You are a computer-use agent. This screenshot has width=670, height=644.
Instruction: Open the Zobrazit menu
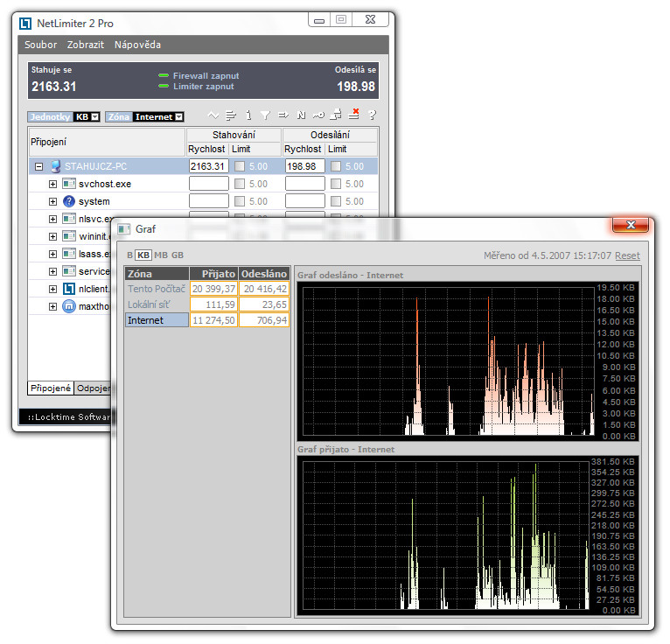pos(86,45)
